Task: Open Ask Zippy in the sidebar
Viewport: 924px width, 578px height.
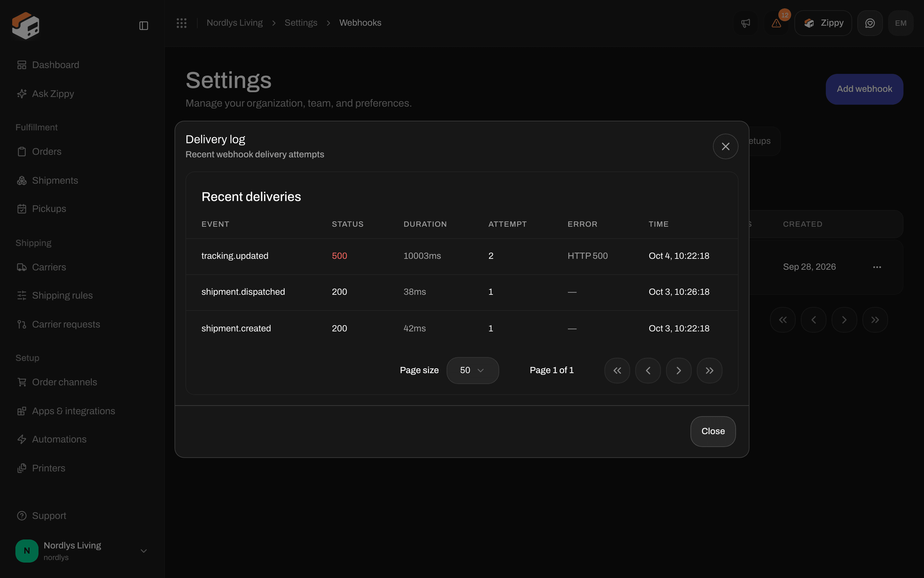Action: pyautogui.click(x=82, y=94)
